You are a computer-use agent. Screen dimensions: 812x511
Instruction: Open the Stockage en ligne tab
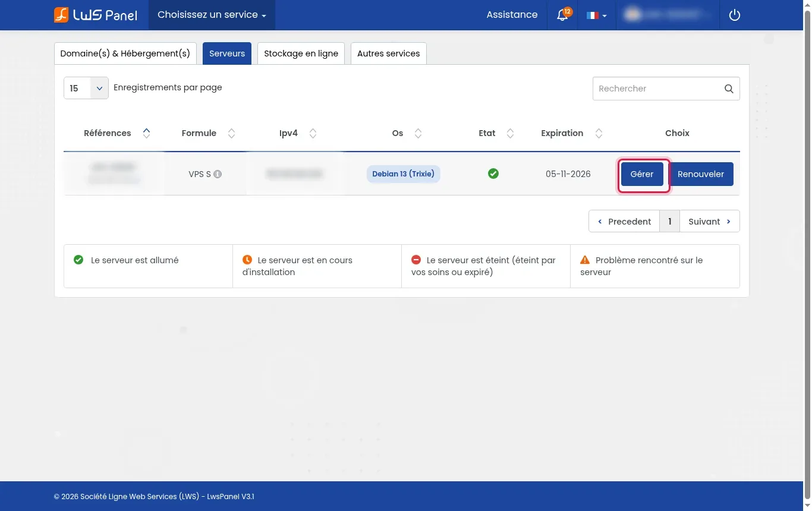tap(301, 53)
